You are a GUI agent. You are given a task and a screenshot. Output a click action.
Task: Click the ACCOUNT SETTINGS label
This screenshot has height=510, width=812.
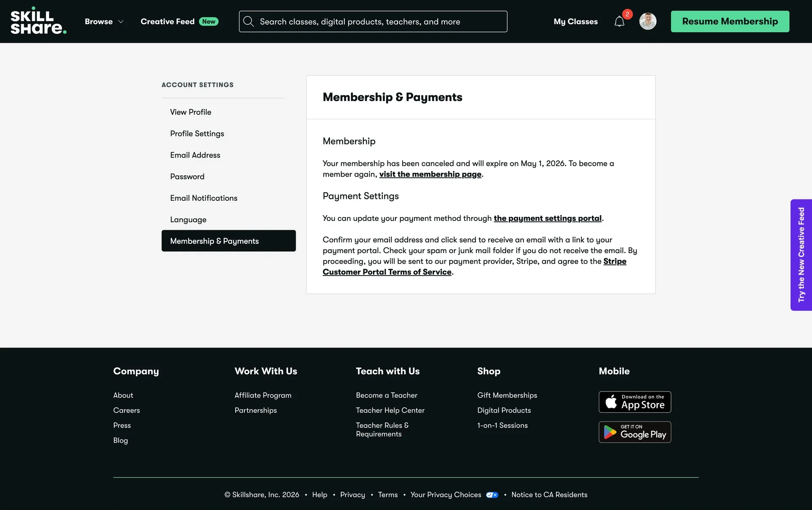tap(198, 85)
